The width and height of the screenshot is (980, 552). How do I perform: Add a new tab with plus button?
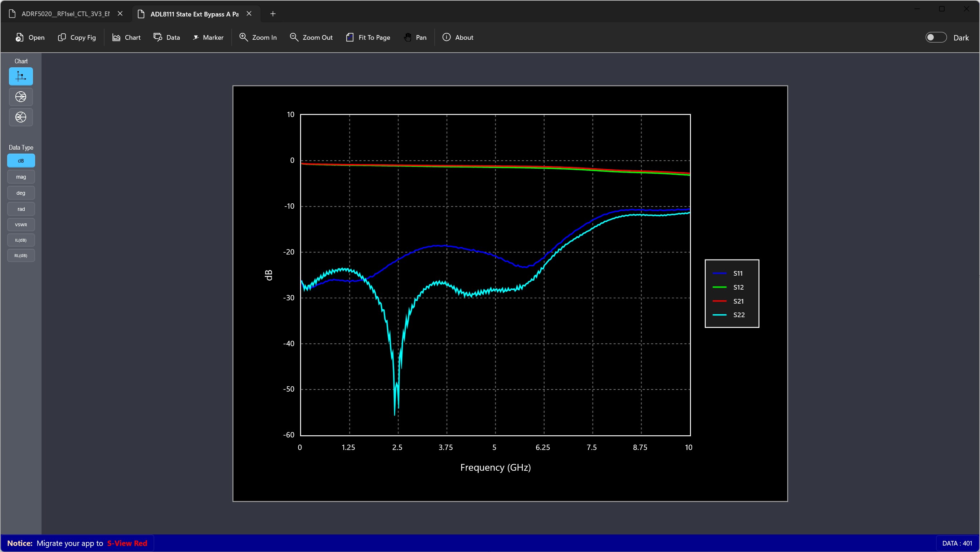pos(273,14)
